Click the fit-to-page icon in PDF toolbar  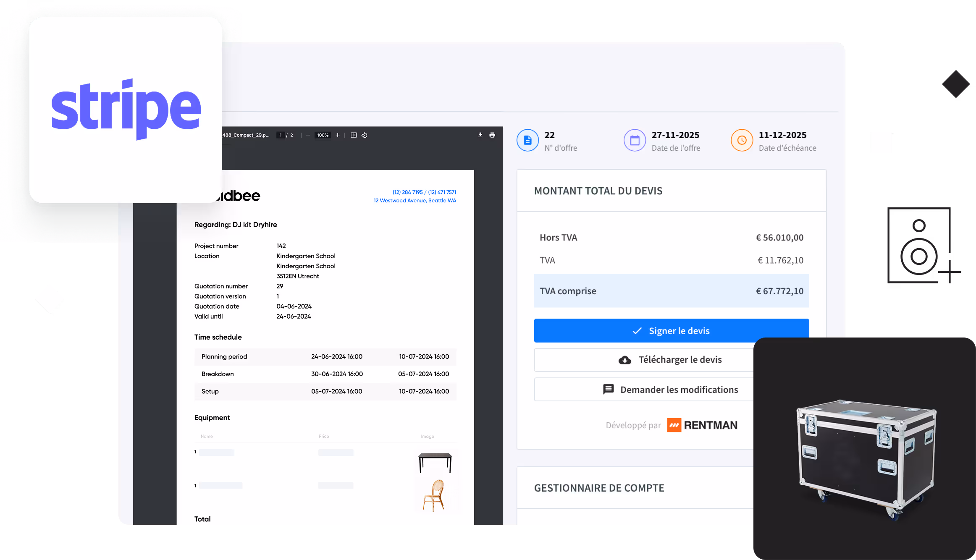coord(354,135)
